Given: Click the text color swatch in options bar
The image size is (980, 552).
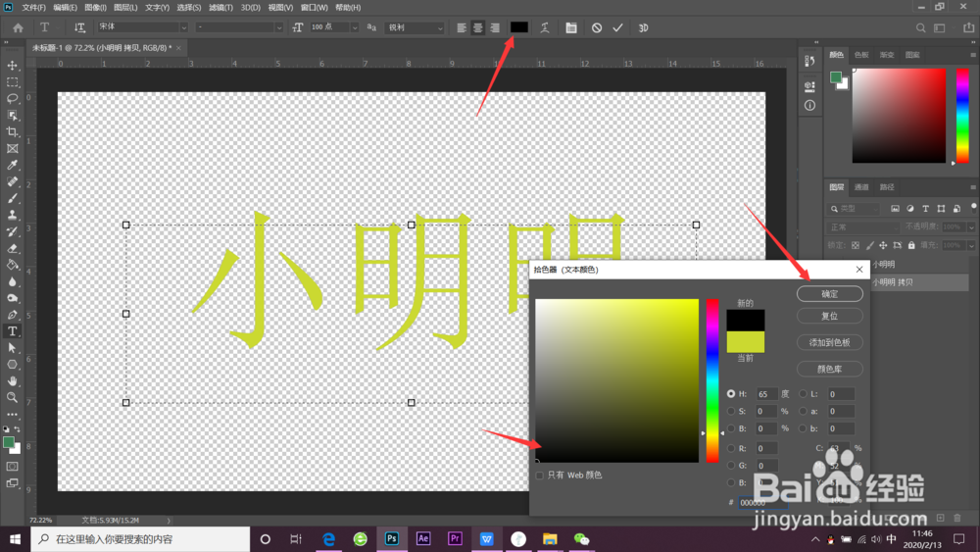Looking at the screenshot, I should click(x=518, y=27).
